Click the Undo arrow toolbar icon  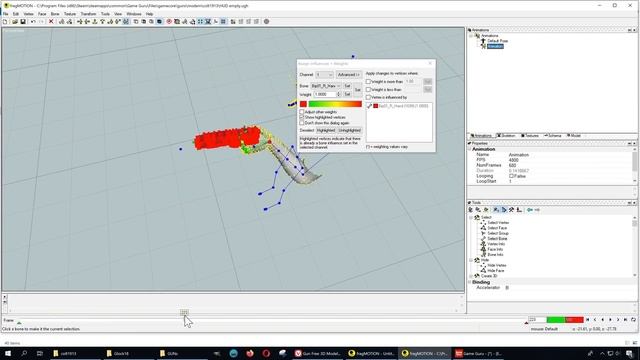coord(33,22)
